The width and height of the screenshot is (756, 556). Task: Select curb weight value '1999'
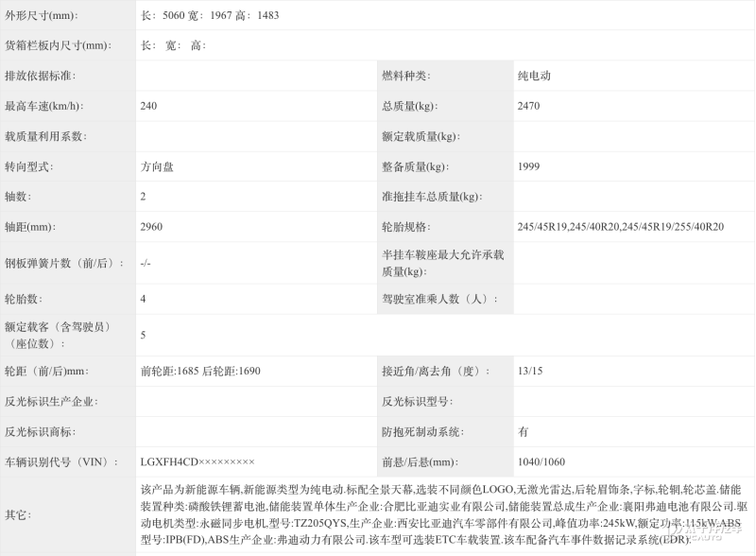(528, 167)
